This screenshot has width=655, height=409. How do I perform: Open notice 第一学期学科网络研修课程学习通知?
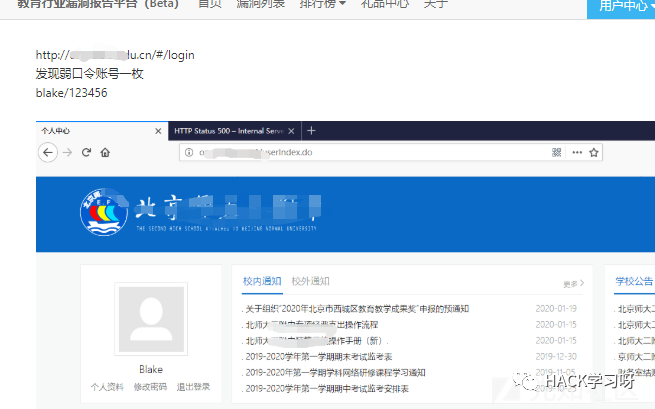click(335, 373)
